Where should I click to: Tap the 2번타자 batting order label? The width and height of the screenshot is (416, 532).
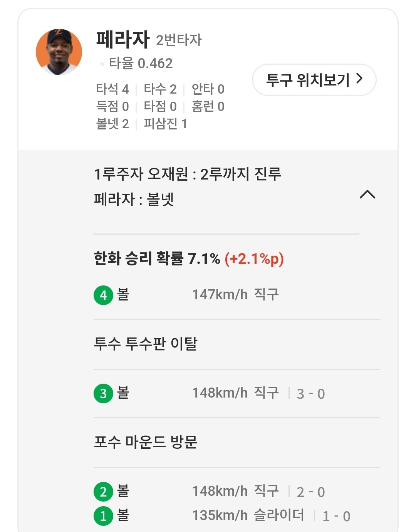[x=179, y=40]
